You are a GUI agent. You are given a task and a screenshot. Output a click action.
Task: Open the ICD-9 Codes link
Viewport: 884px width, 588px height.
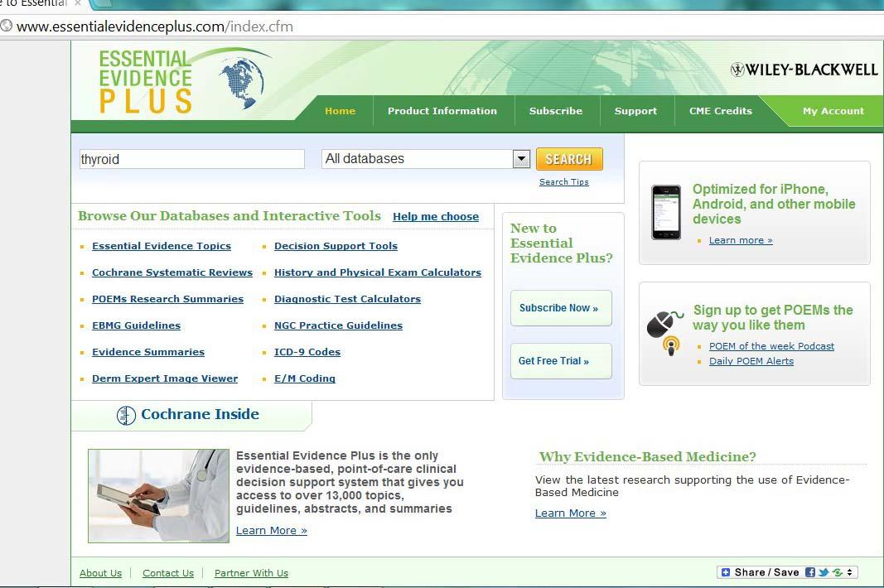point(307,352)
